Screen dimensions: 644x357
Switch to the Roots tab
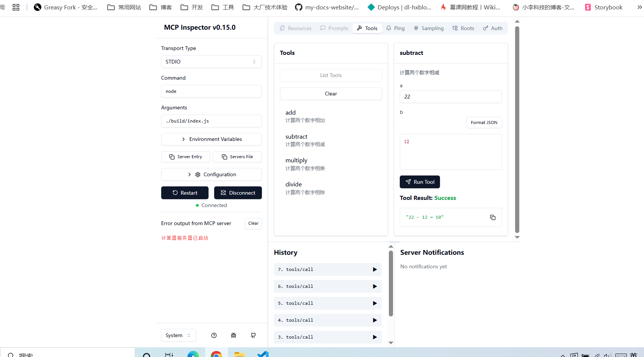click(463, 28)
